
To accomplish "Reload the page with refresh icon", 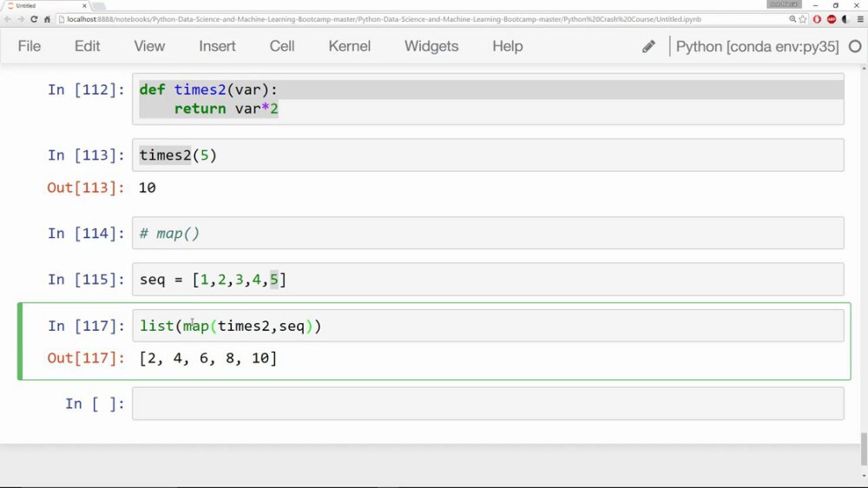I will coord(34,19).
